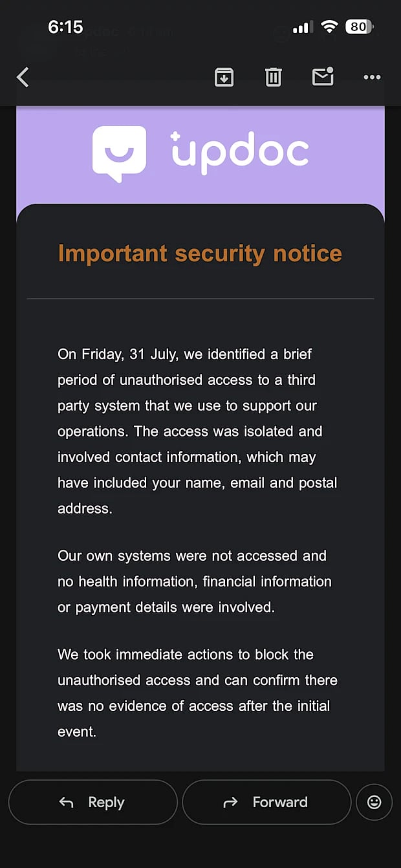Go back using the left chevron arrow
This screenshot has width=401, height=868.
23,78
